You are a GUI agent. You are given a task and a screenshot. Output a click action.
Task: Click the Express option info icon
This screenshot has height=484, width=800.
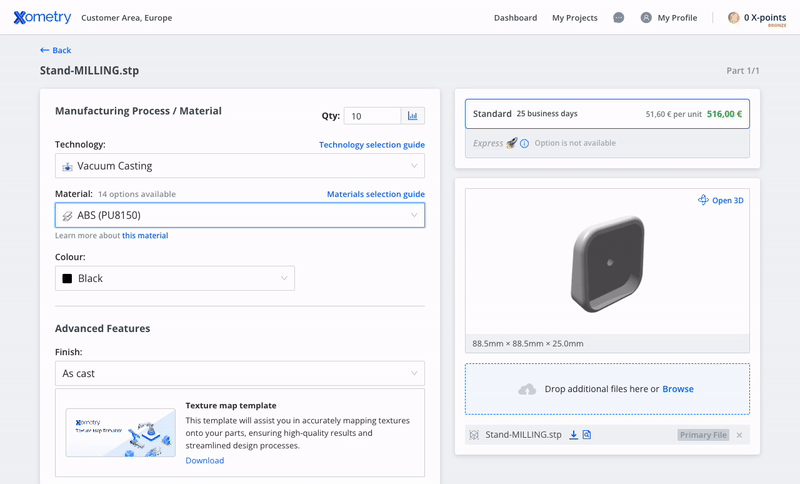(x=524, y=144)
